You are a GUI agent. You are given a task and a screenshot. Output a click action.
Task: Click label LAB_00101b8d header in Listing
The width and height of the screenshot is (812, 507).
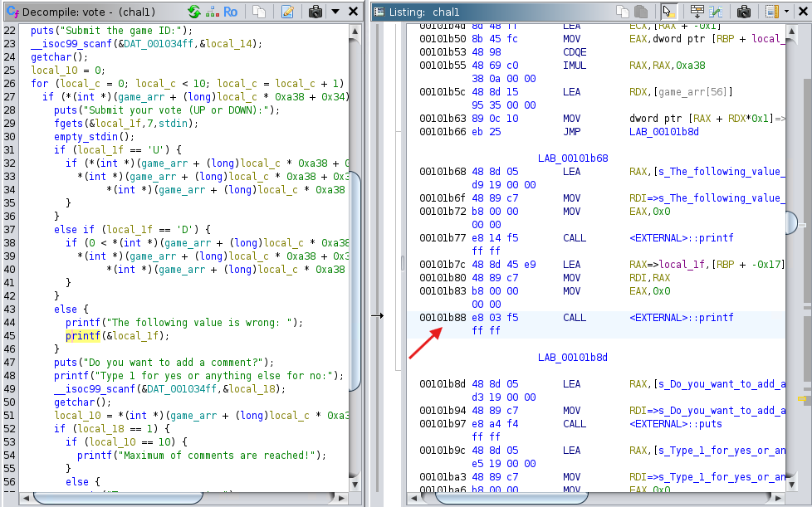click(573, 358)
